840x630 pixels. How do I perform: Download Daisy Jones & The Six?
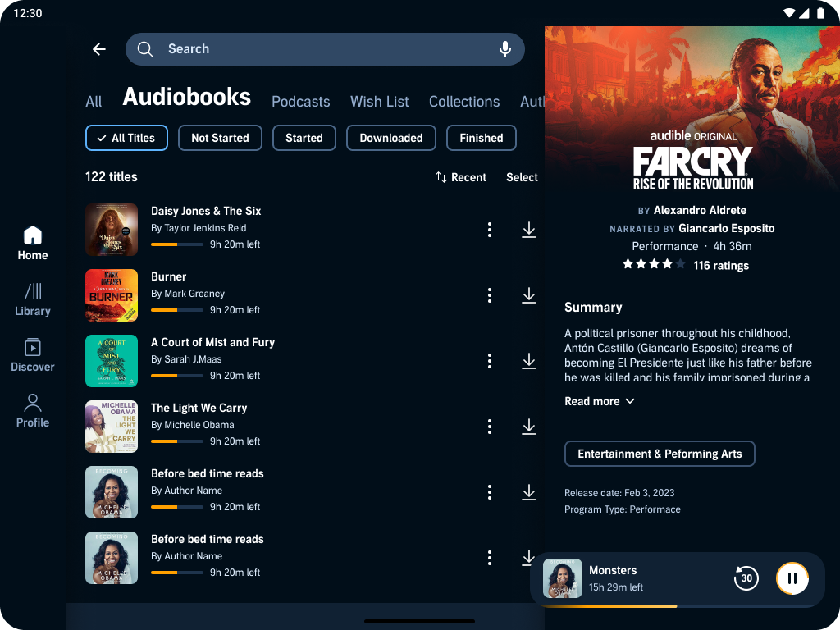529,230
